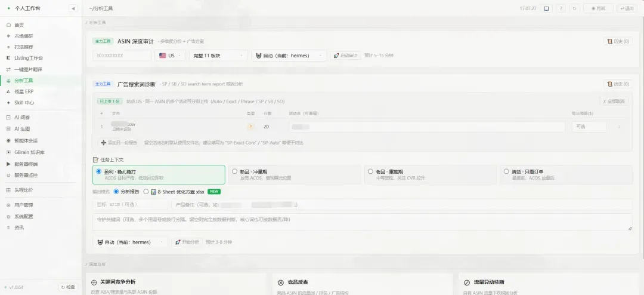Open the 关键词竞争分析 card

tap(176, 284)
